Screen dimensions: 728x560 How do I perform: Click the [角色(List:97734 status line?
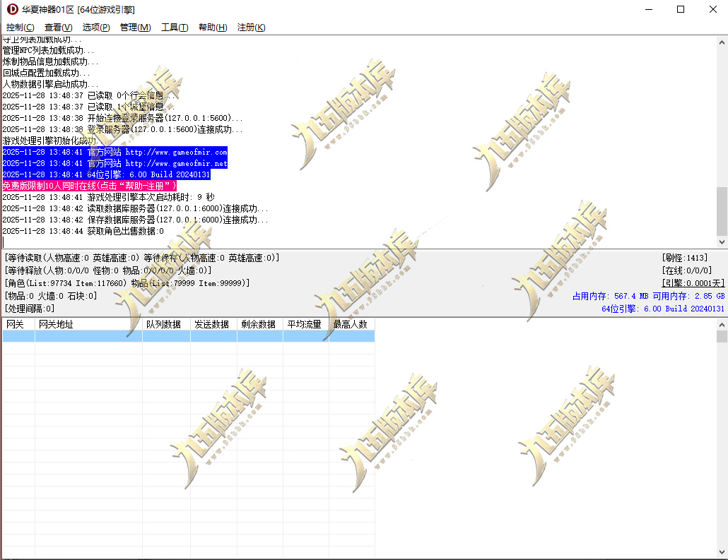pyautogui.click(x=127, y=283)
